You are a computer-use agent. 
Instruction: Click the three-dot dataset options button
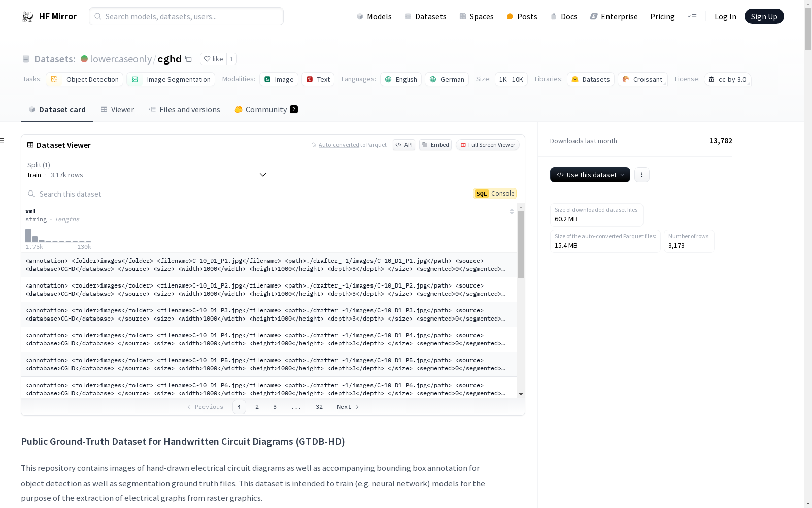coord(642,175)
